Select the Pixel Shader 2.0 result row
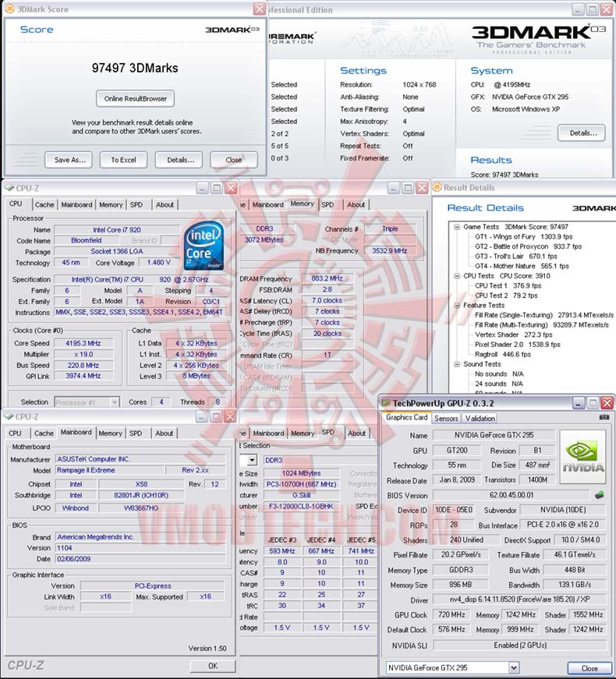Screen dimensions: 616x679 click(518, 345)
